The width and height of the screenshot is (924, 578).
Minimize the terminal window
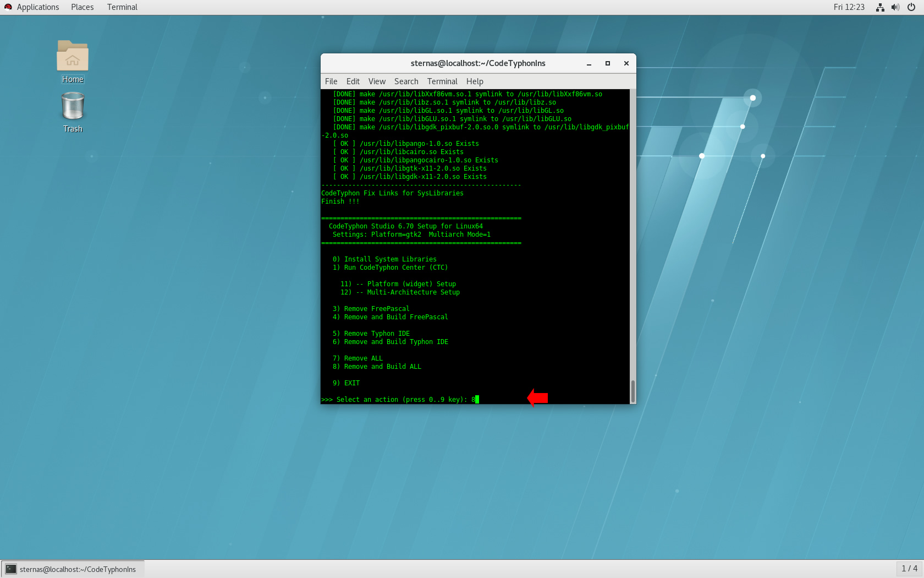(589, 63)
